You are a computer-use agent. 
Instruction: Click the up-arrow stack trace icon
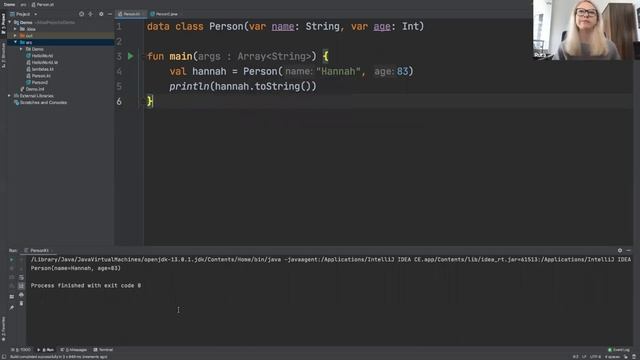point(21,260)
